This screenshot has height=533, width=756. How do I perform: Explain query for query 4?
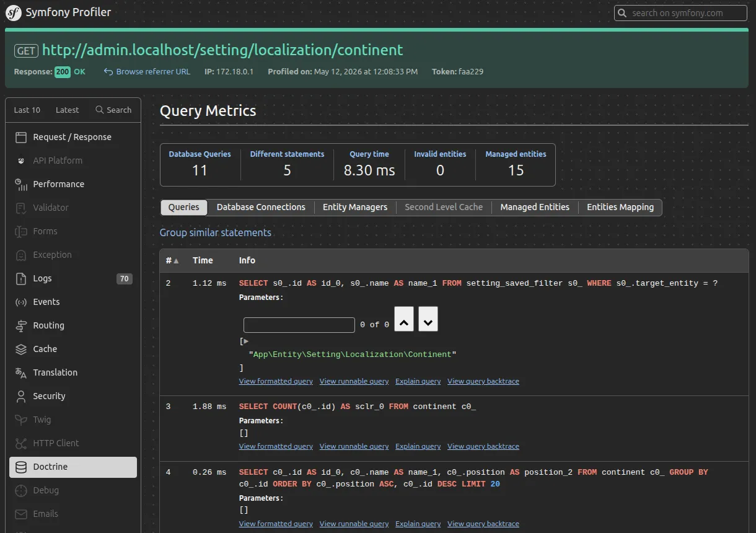pos(418,524)
